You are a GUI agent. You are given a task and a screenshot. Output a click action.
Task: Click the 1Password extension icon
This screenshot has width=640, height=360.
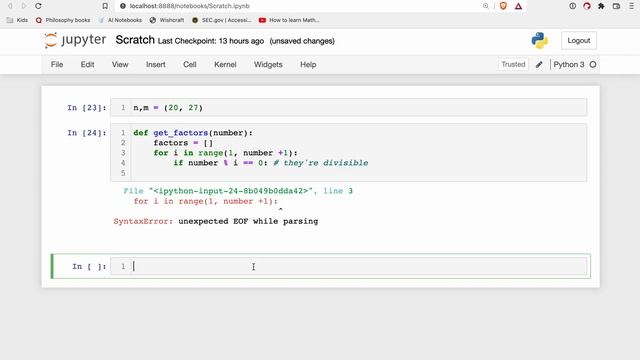pyautogui.click(x=573, y=6)
